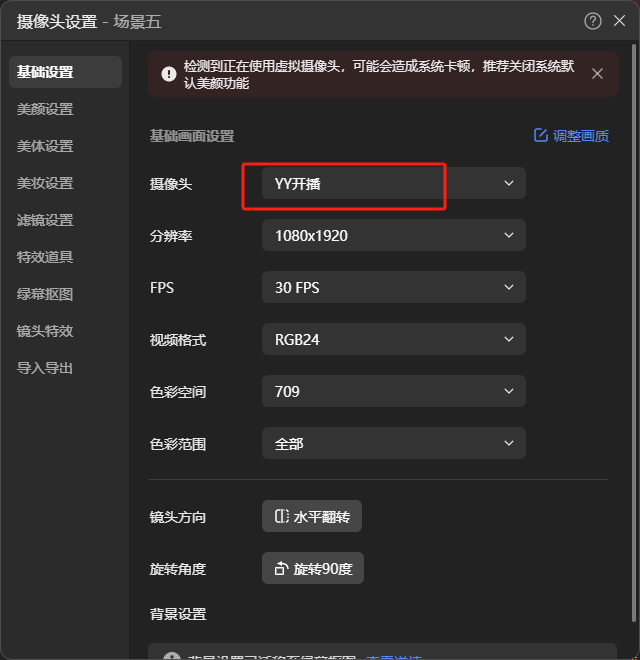Switch to 特效道具 section
This screenshot has height=660, width=640.
pos(45,257)
